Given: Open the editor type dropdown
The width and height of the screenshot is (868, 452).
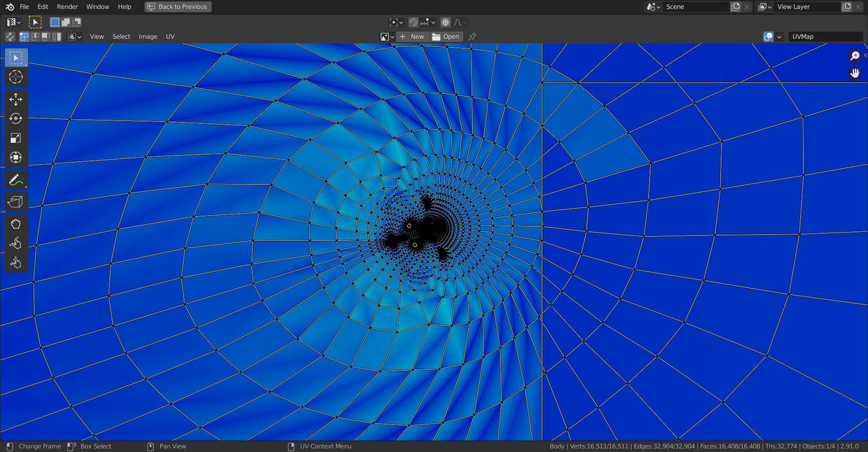Looking at the screenshot, I should (x=14, y=22).
